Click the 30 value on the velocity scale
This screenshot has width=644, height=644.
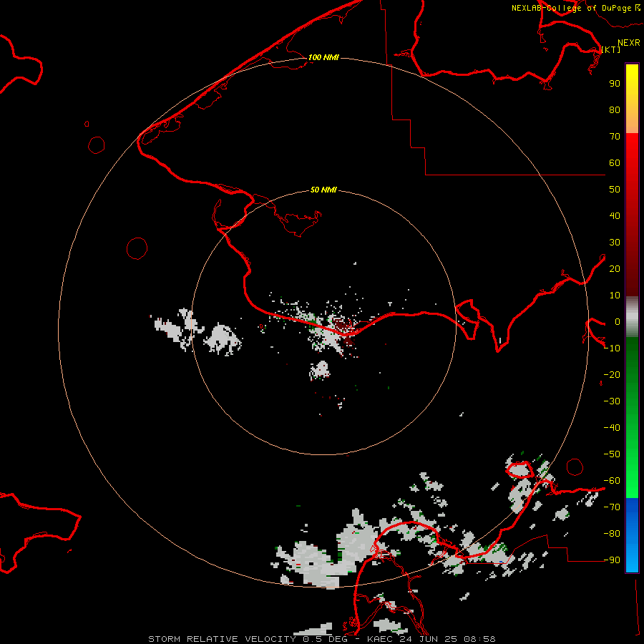[615, 243]
